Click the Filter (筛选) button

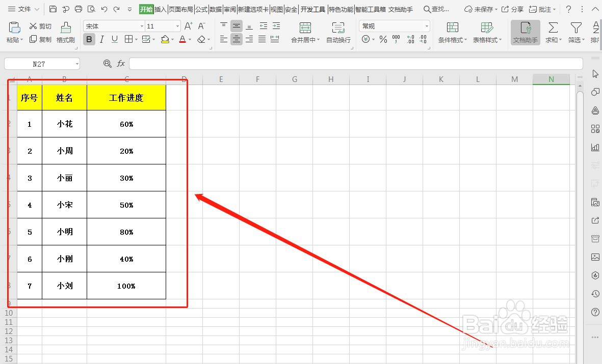(x=577, y=33)
